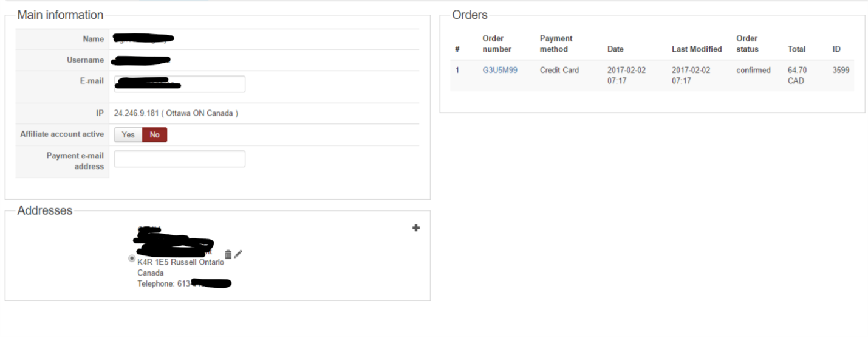868x337 pixels.
Task: Add a new address with plus icon
Action: pos(416,228)
